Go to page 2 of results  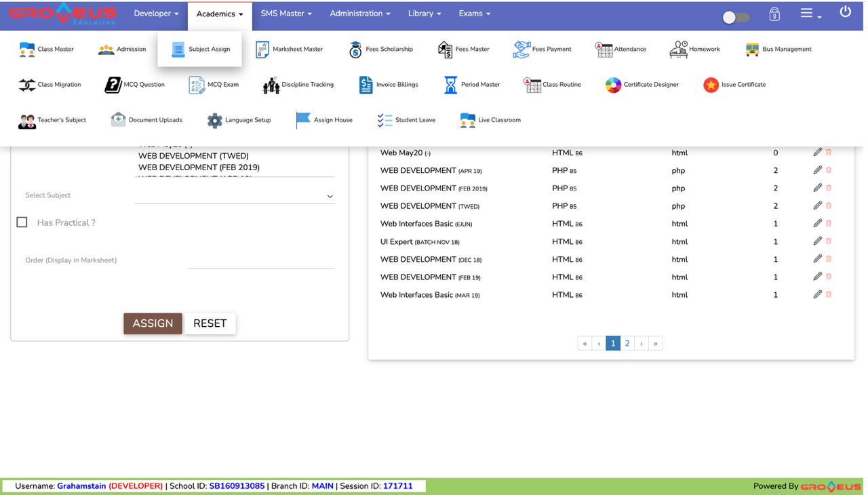tap(627, 343)
